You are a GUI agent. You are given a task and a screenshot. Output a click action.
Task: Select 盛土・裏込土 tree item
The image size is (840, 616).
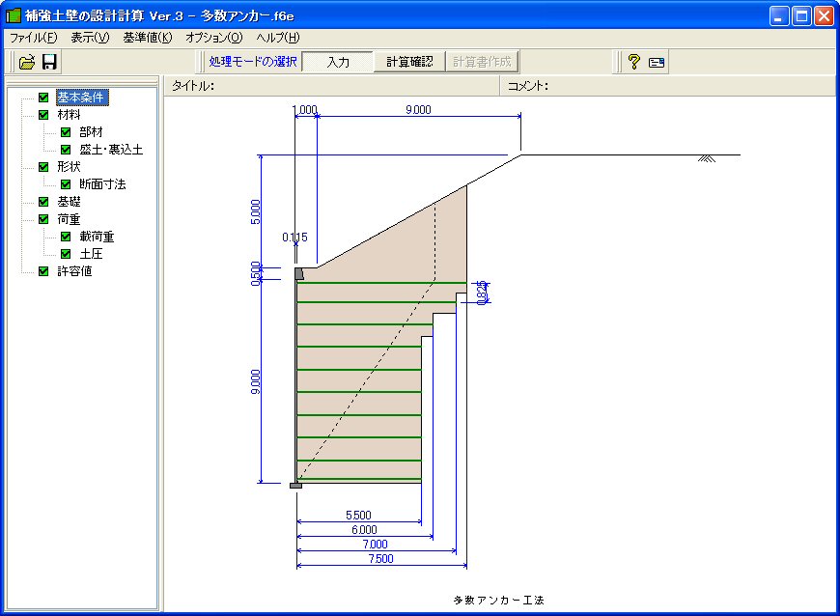tap(111, 150)
